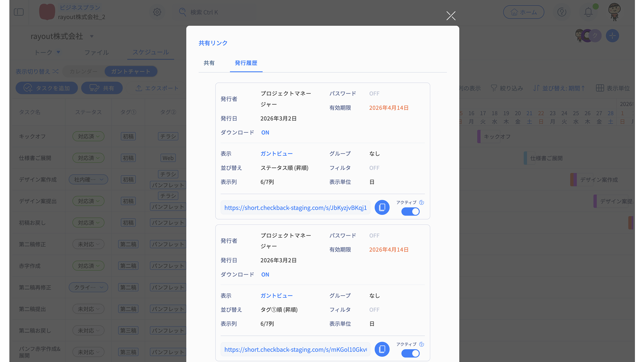Screen dimensions: 644x362
Task: Click help icon beside first アクティブ label
Action: click(422, 202)
